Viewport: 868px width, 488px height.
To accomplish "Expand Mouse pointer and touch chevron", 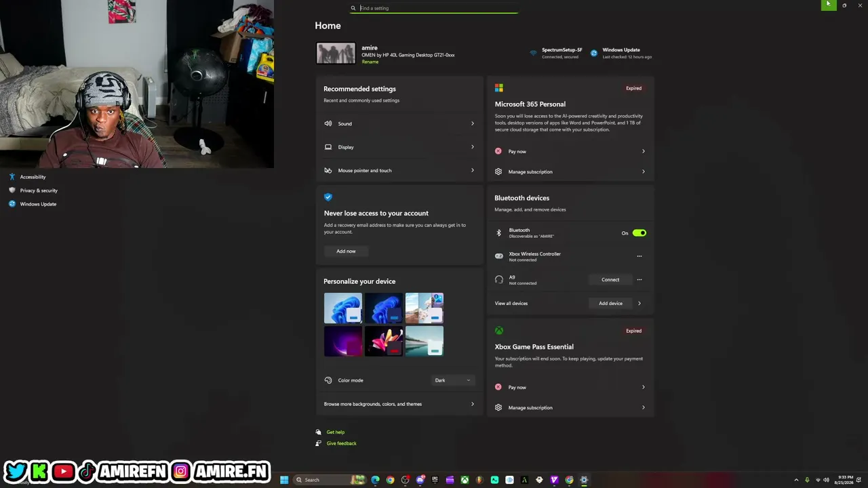I will point(473,170).
